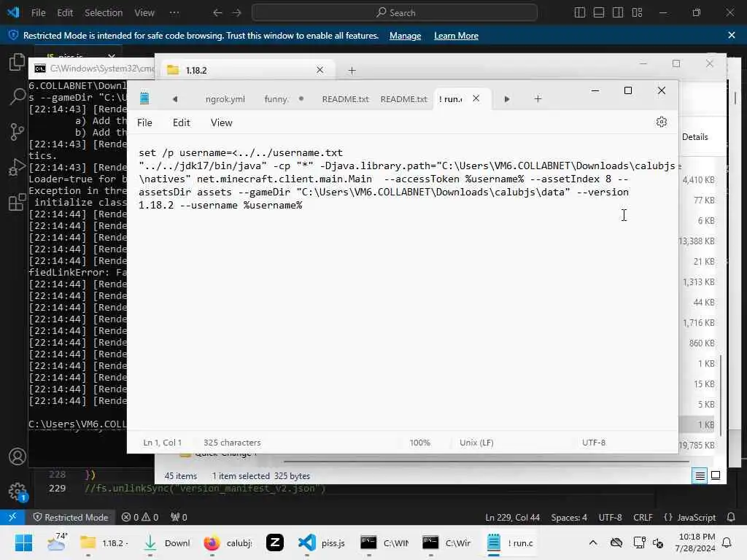The height and width of the screenshot is (560, 747).
Task: Dismiss Restricted Mode banner
Action: tap(732, 35)
